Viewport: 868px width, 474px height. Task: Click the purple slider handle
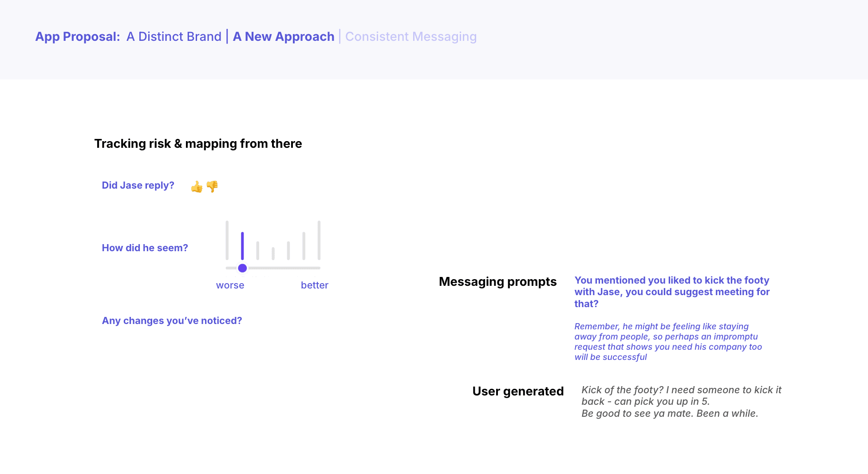[x=242, y=268]
